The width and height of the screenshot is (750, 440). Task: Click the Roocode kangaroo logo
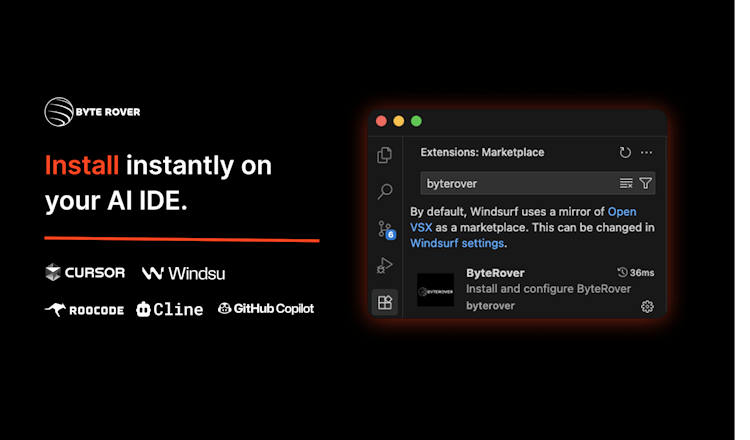pos(84,310)
